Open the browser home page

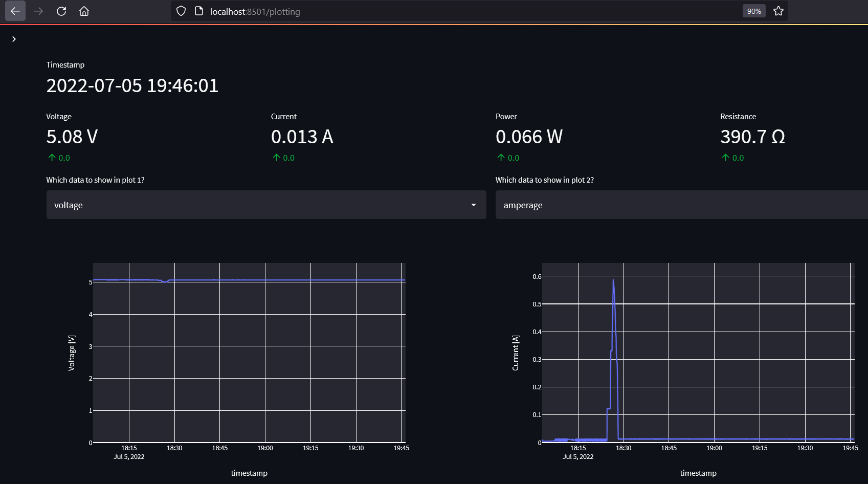(84, 11)
